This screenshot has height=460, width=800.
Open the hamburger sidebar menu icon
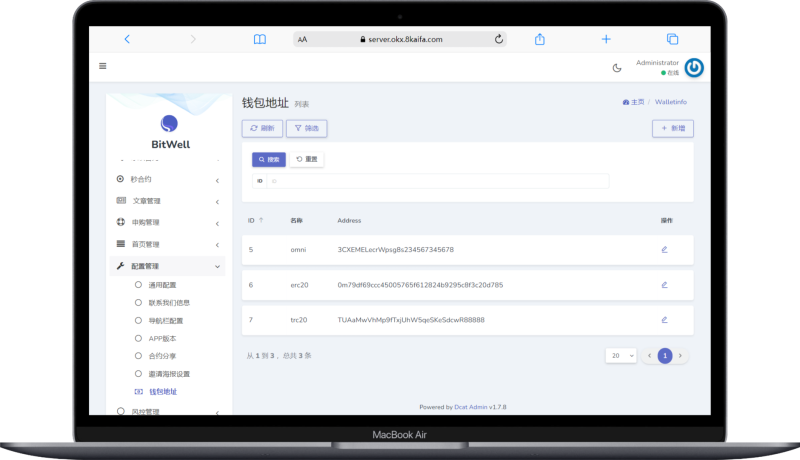click(x=102, y=66)
